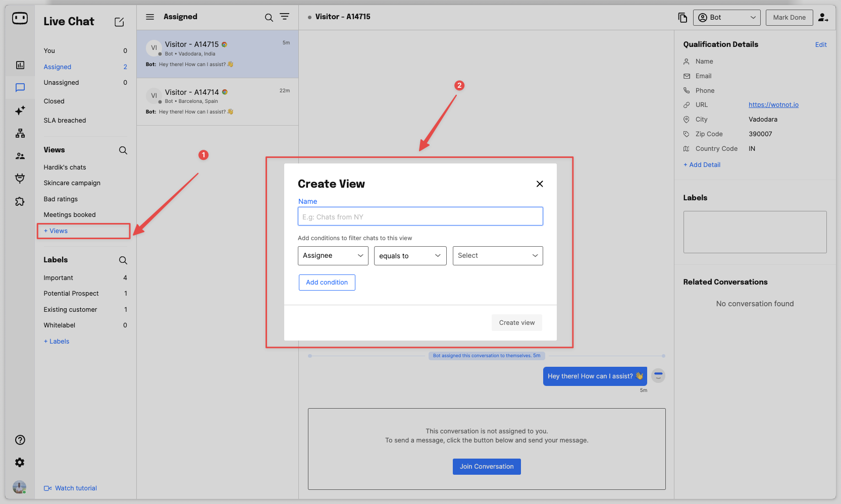This screenshot has height=504, width=841.
Task: Click the copy transcript icon
Action: click(x=682, y=18)
